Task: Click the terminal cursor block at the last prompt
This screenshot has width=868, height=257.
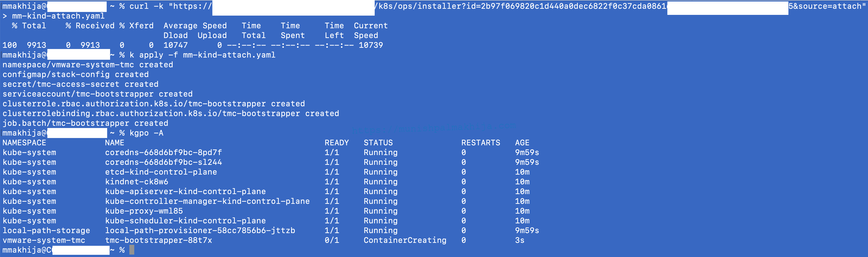Action: click(132, 250)
